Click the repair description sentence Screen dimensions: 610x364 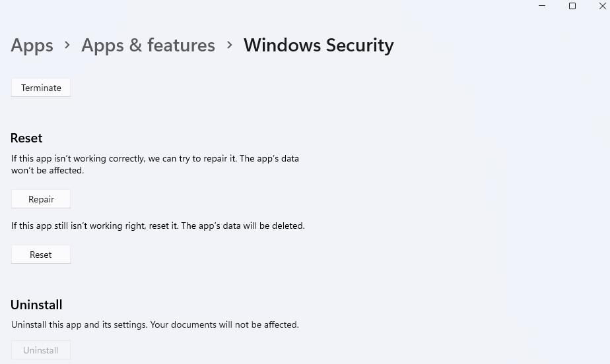[155, 164]
